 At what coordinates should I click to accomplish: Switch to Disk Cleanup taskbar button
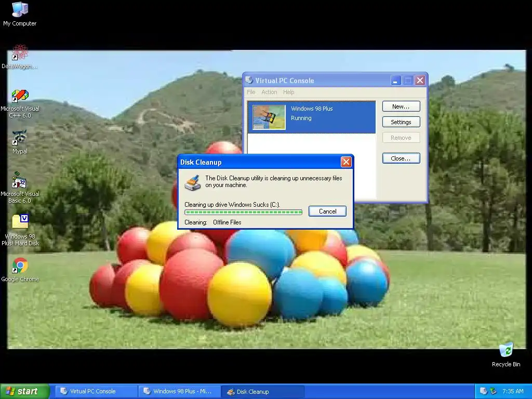pyautogui.click(x=262, y=392)
